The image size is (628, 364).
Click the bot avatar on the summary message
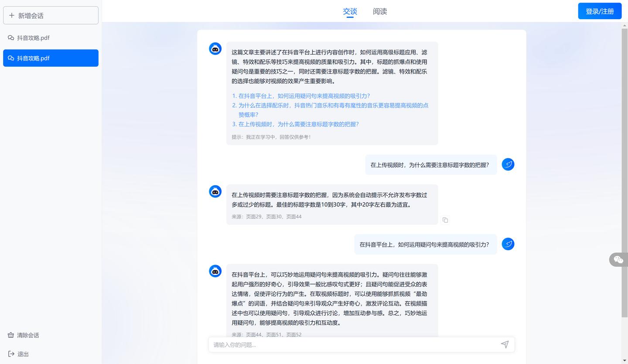point(215,49)
